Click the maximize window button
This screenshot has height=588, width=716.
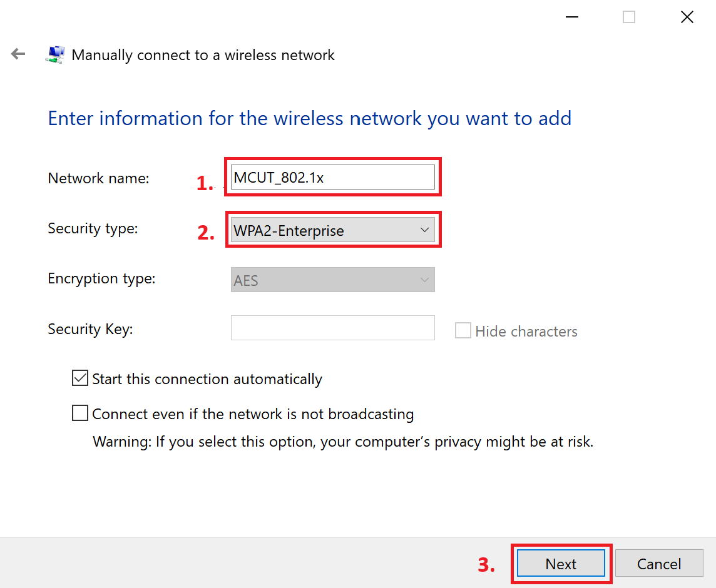[x=629, y=18]
